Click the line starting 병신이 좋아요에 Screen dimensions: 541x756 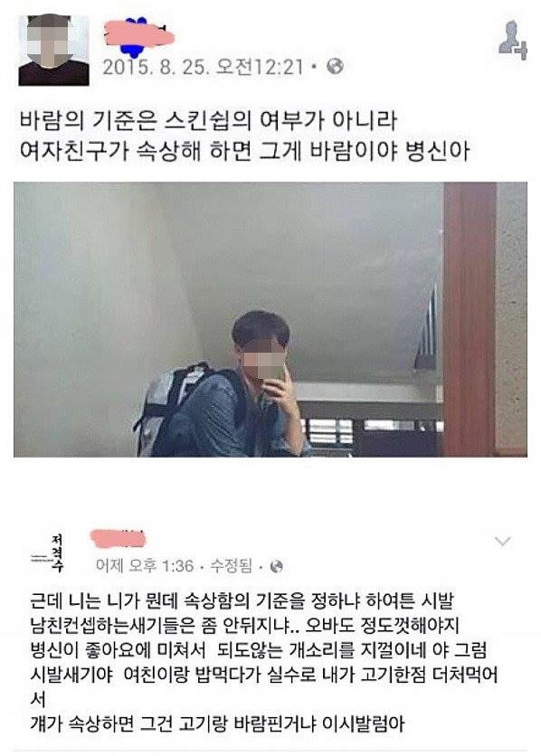(x=259, y=650)
